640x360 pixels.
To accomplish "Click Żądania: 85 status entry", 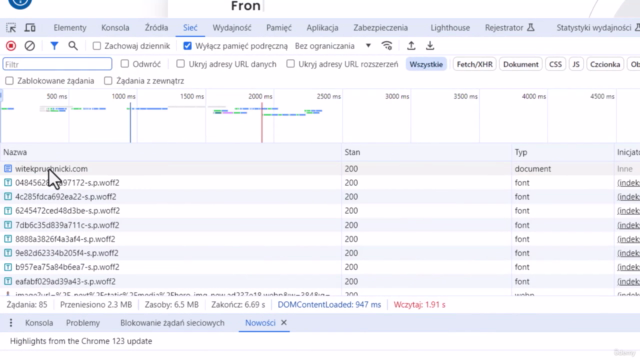I will [27, 305].
